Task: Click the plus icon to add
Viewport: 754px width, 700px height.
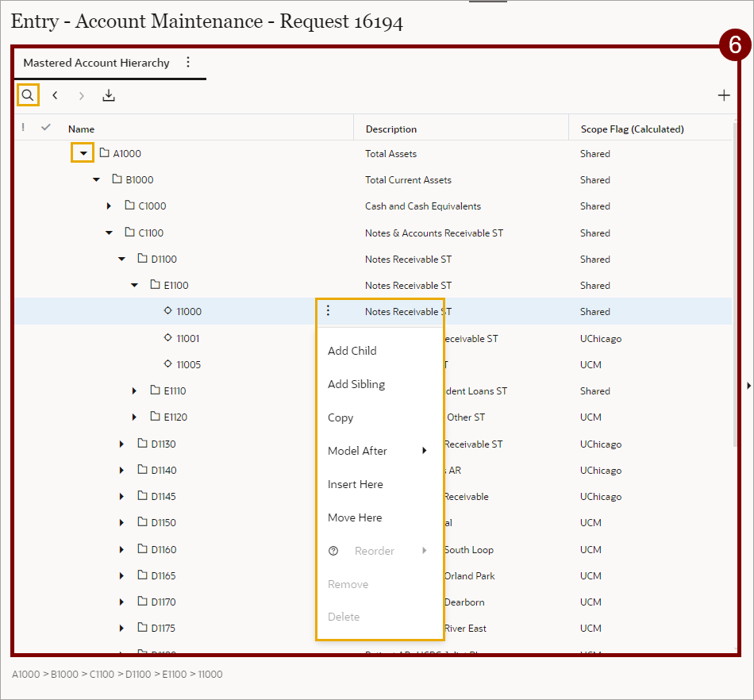Action: [723, 95]
